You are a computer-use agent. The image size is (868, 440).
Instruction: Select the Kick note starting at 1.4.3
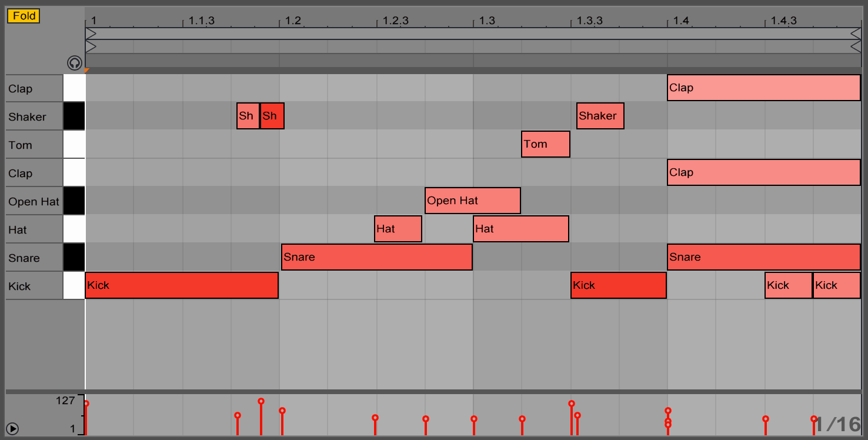pyautogui.click(x=789, y=285)
